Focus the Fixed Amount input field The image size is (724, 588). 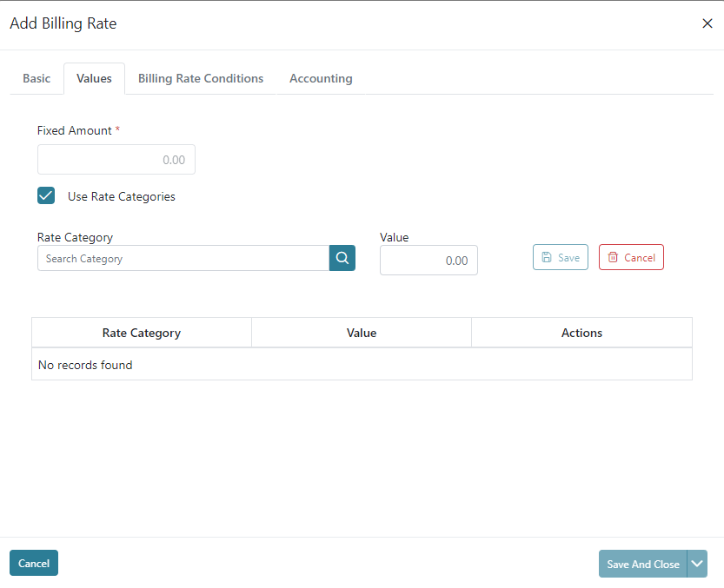click(x=116, y=160)
